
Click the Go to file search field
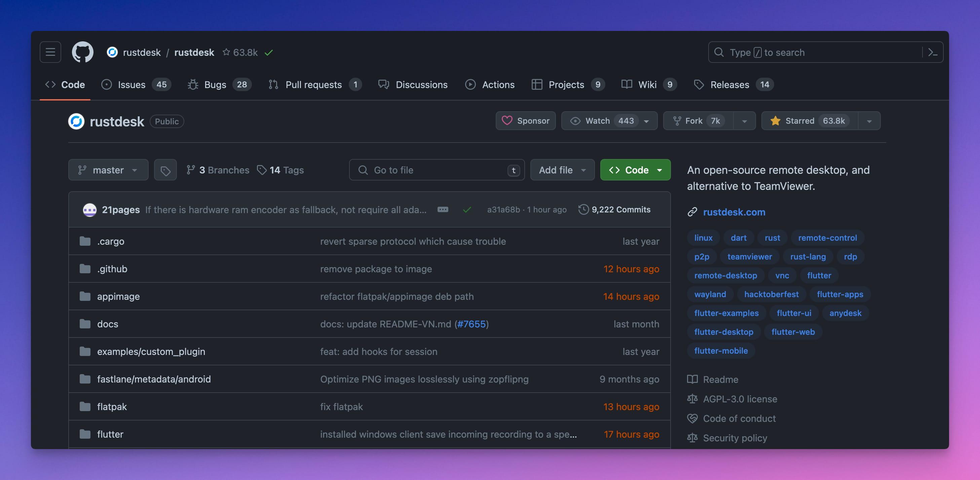437,170
